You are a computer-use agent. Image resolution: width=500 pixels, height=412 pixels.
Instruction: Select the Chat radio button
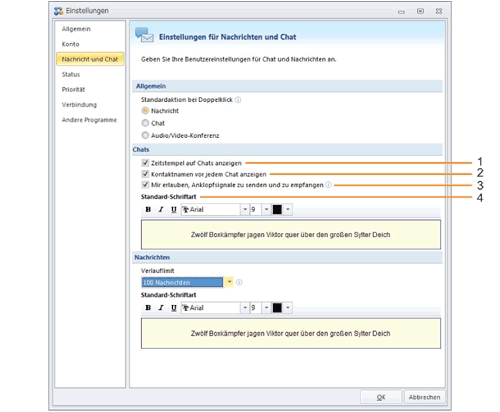point(145,123)
